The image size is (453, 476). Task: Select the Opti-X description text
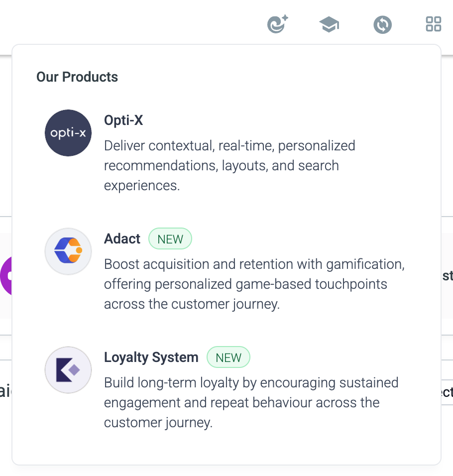(229, 165)
